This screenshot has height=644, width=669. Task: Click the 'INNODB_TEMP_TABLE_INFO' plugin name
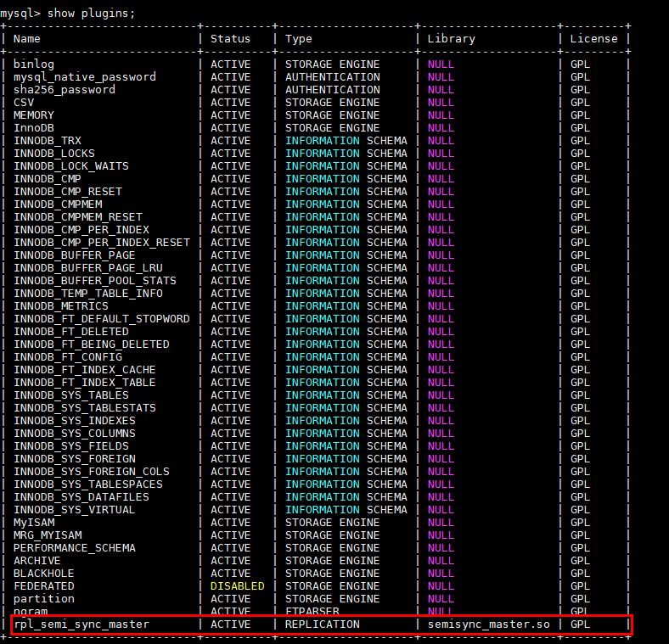point(88,294)
